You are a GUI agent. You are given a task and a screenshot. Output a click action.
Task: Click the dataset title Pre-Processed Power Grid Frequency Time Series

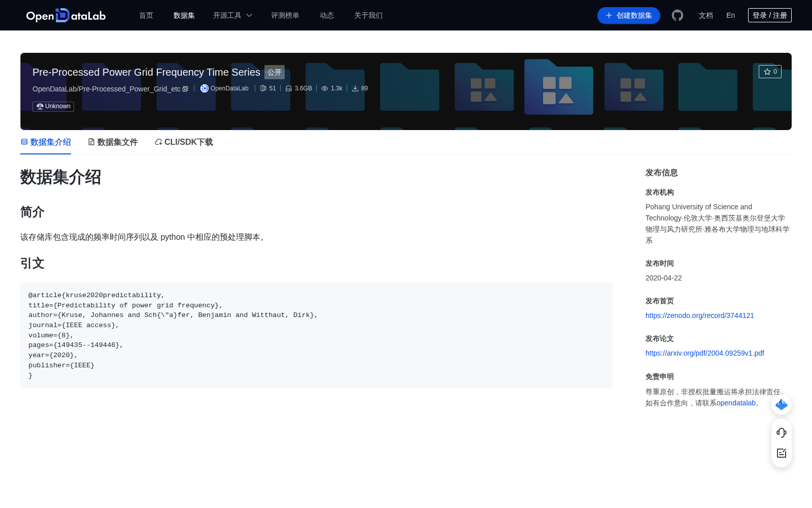[146, 72]
